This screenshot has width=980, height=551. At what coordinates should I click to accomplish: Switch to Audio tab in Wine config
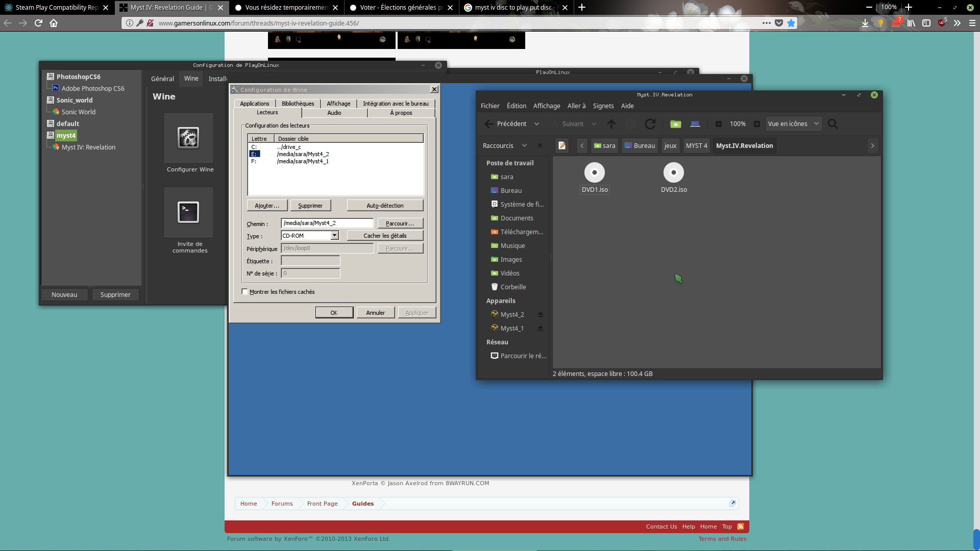coord(334,113)
